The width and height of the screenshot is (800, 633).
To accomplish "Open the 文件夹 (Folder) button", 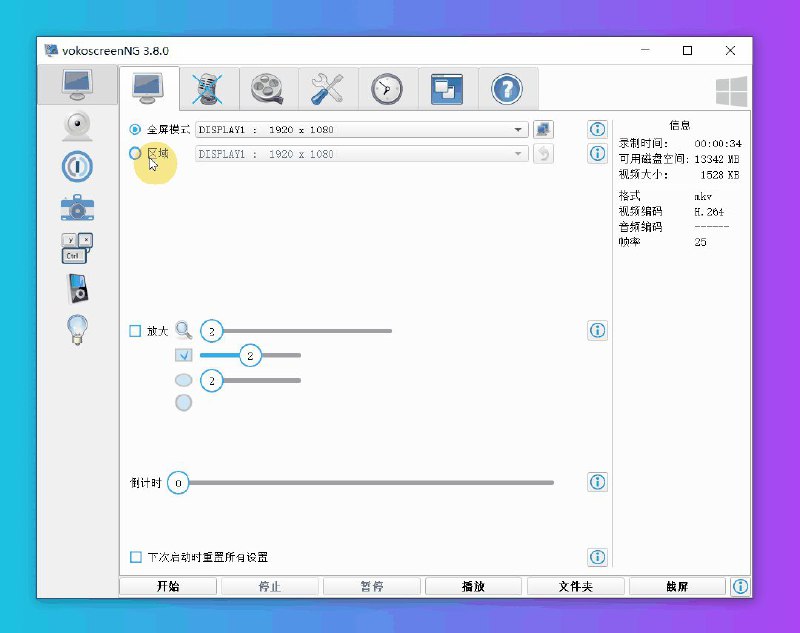I will [x=575, y=586].
